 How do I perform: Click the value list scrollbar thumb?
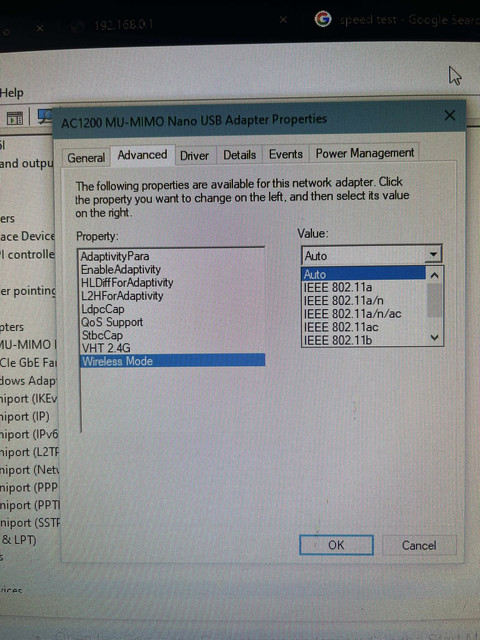coord(434,300)
